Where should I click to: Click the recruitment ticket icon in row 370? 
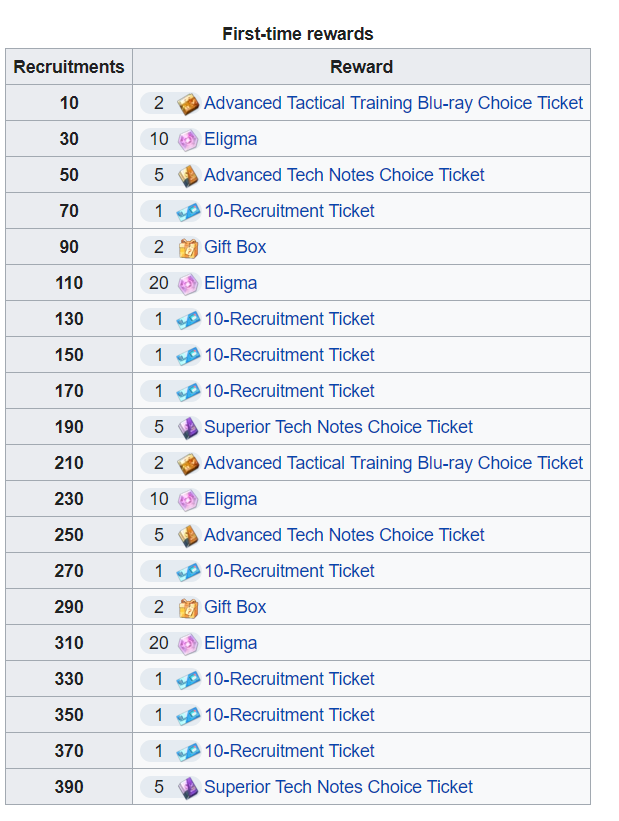(x=188, y=752)
